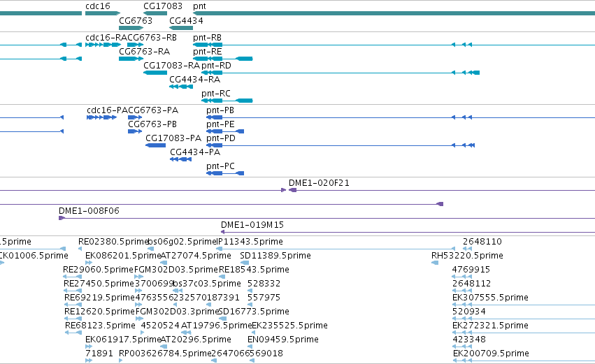Select protein pnt-PE label
The image size is (595, 364).
pyautogui.click(x=220, y=124)
